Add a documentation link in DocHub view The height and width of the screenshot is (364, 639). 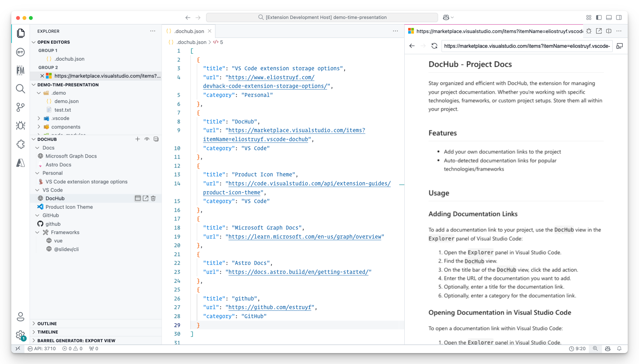pyautogui.click(x=138, y=139)
